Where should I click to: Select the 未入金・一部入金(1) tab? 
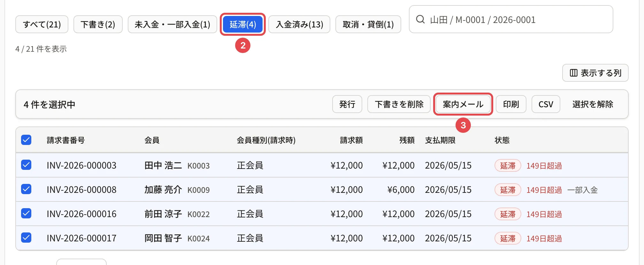pos(172,24)
